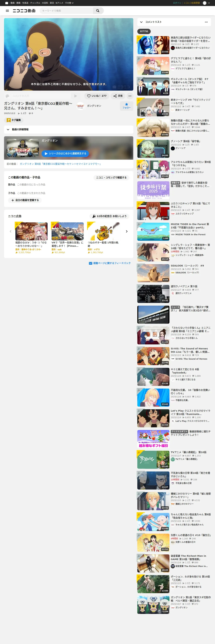Image resolution: width=215 pixels, height=644 pixels.
Task: Open the hamburger menu icon
Action: [7, 11]
